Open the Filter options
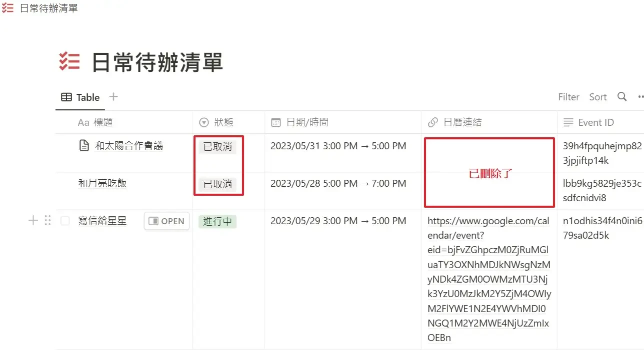 pos(568,97)
